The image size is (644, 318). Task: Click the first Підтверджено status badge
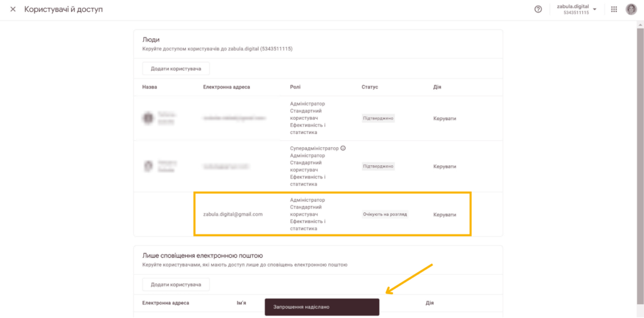(378, 118)
